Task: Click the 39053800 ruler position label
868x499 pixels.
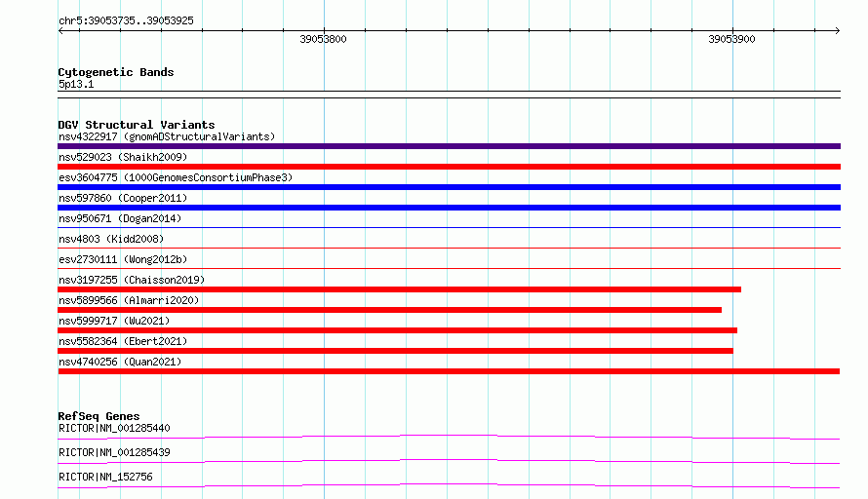Action: click(323, 39)
